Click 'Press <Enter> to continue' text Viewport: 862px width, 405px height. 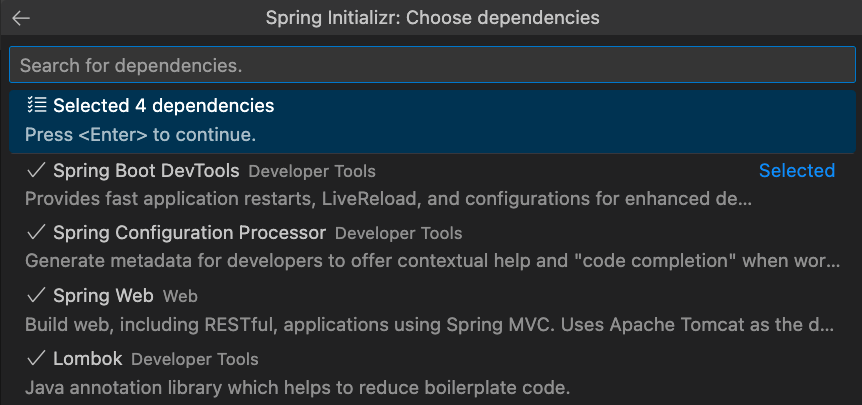click(x=140, y=134)
